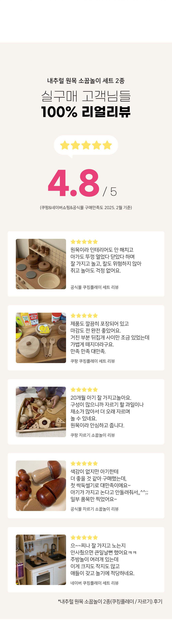
Task: Click the stars above the 20개월 아기 review
Action: pyautogui.click(x=84, y=389)
